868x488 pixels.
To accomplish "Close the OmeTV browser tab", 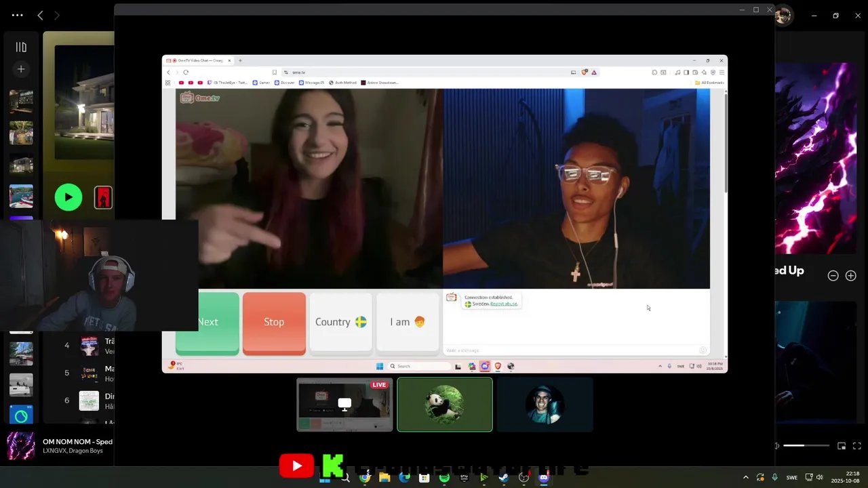I will 229,60.
